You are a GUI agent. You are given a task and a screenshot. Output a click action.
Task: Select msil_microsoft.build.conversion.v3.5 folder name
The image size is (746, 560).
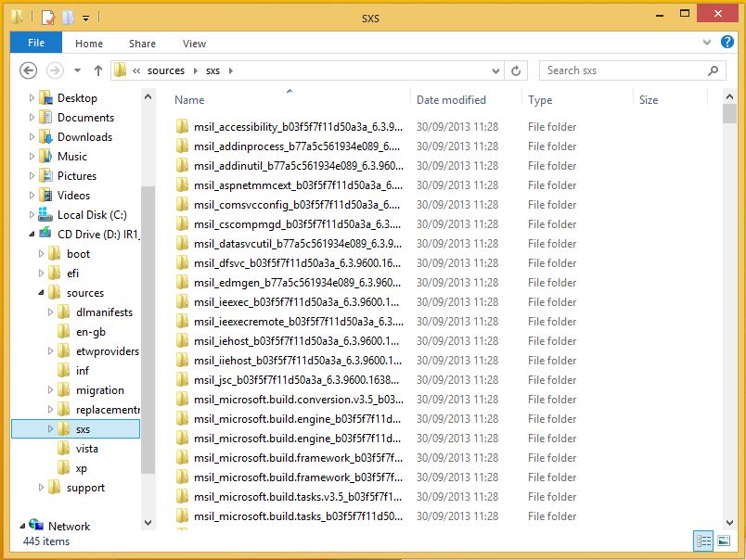point(298,400)
